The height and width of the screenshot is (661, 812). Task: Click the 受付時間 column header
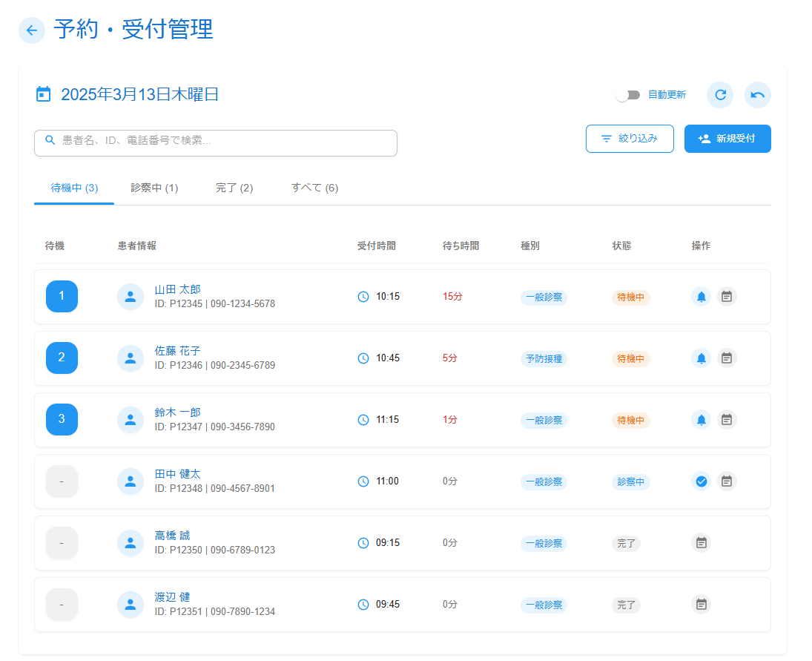[x=377, y=246]
